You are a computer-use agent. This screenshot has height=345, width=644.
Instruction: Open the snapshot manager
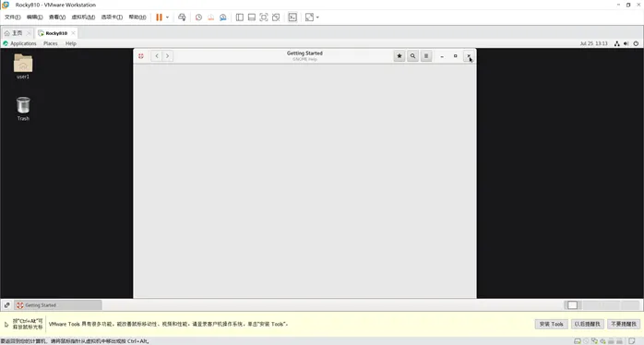pos(223,18)
